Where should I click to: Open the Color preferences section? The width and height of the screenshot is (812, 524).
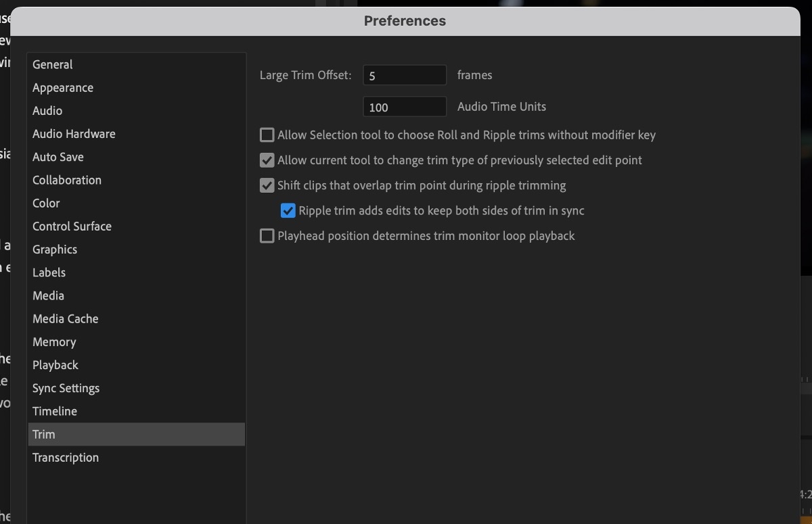pyautogui.click(x=46, y=203)
